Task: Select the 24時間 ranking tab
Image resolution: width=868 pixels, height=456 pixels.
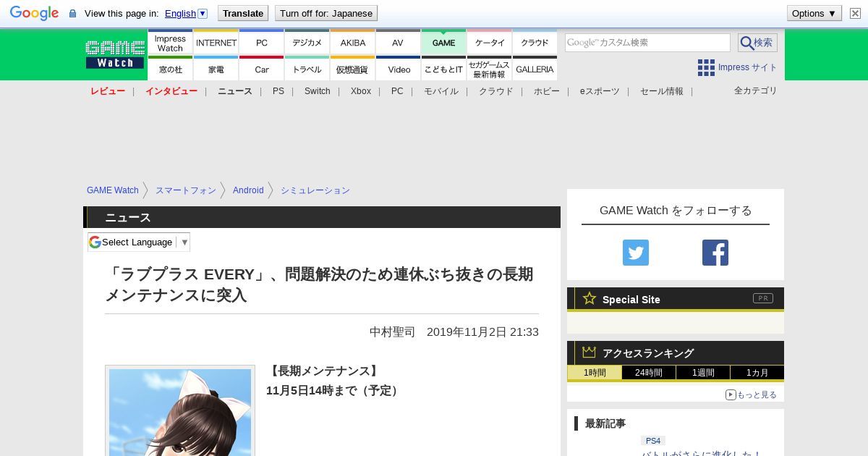Action: tap(649, 373)
